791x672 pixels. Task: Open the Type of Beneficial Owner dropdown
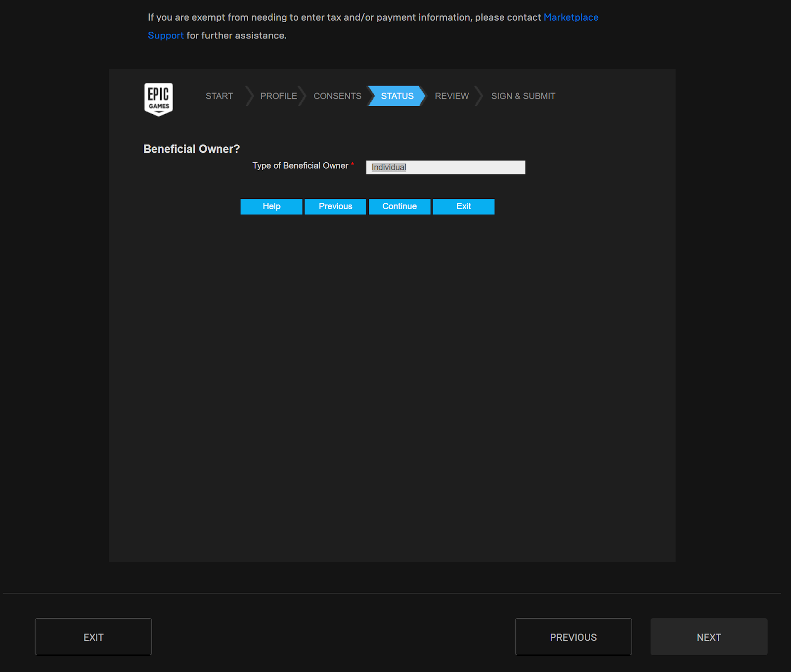[445, 167]
